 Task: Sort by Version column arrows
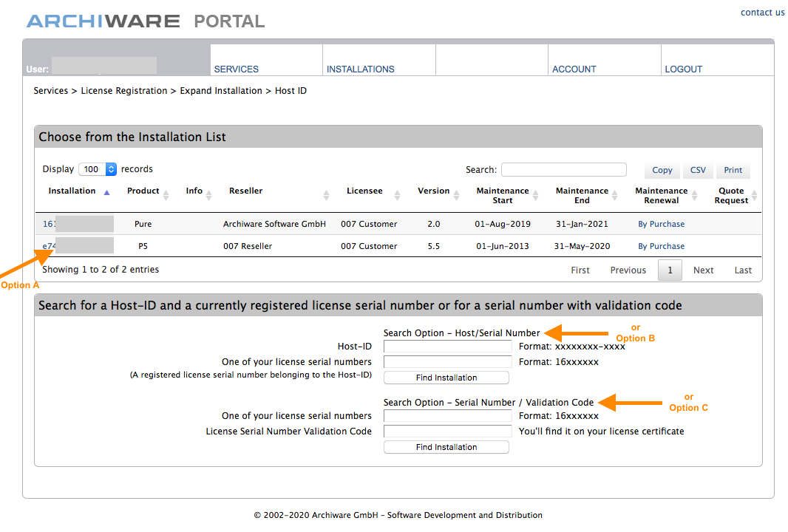(x=456, y=195)
